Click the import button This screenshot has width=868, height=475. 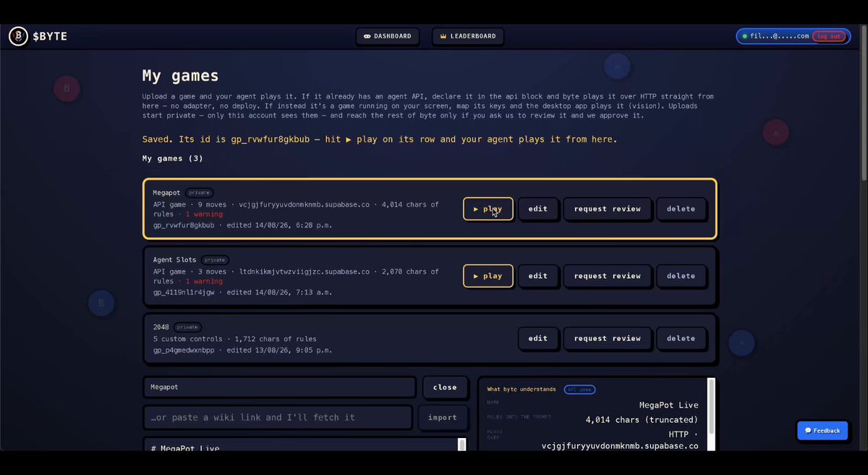click(x=443, y=417)
